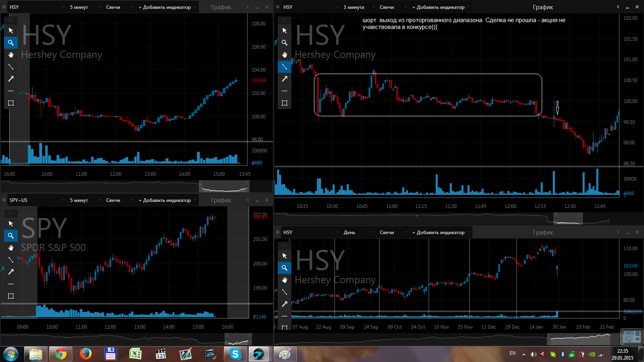
Task: Click EN language indicator in system tray
Action: (512, 353)
